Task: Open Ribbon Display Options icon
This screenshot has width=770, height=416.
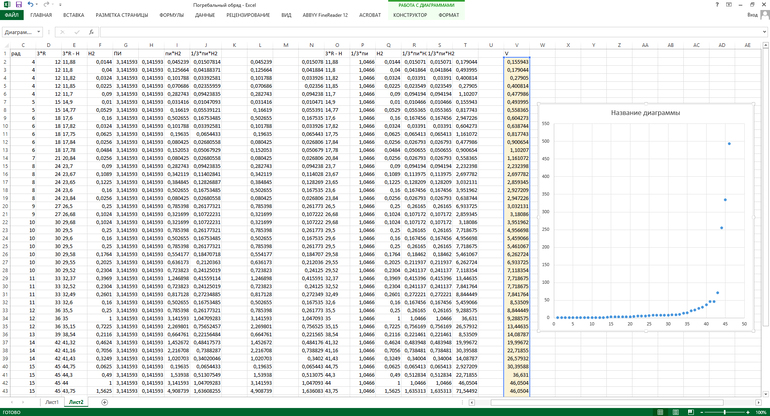Action: (x=729, y=4)
